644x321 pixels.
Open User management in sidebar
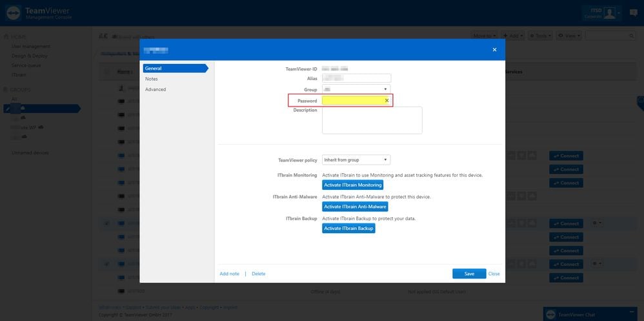(31, 47)
